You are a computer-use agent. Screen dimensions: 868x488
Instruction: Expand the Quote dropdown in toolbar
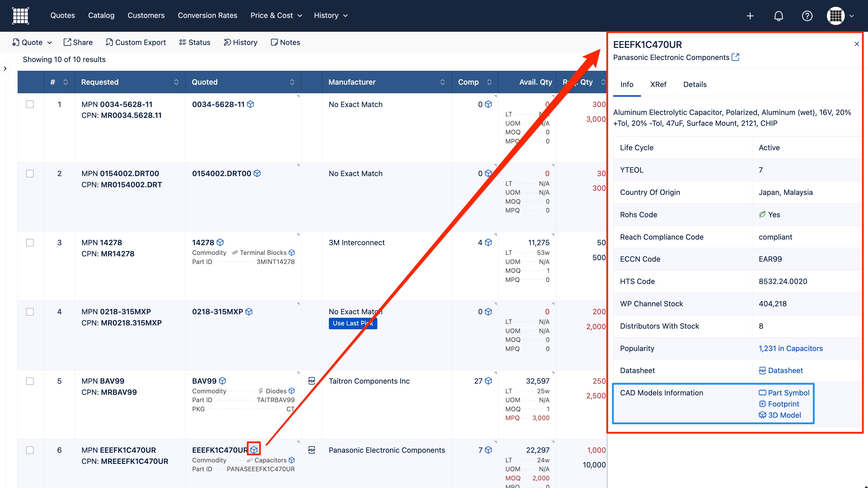click(32, 42)
